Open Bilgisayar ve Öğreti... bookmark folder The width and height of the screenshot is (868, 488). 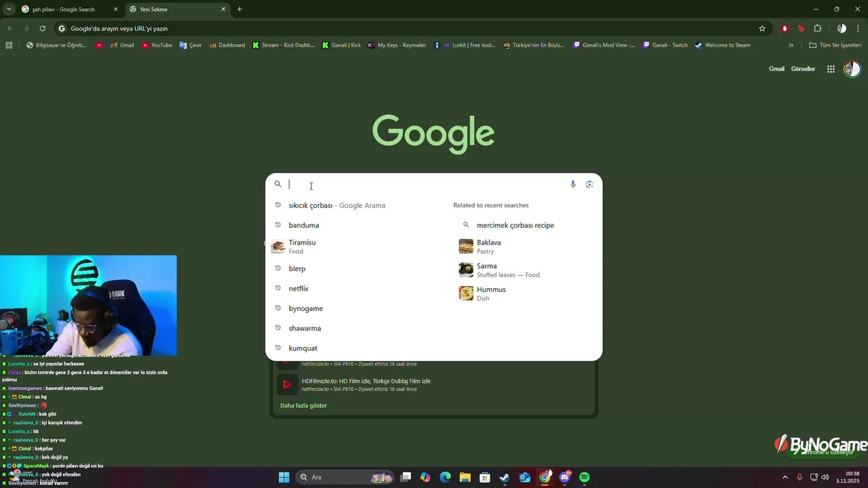pyautogui.click(x=56, y=45)
